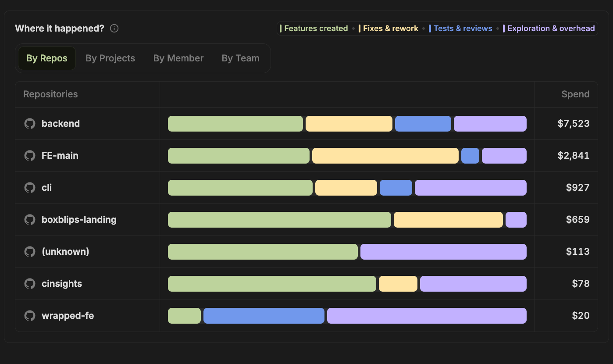Click the Spend column header
Image resolution: width=613 pixels, height=364 pixels.
point(575,94)
